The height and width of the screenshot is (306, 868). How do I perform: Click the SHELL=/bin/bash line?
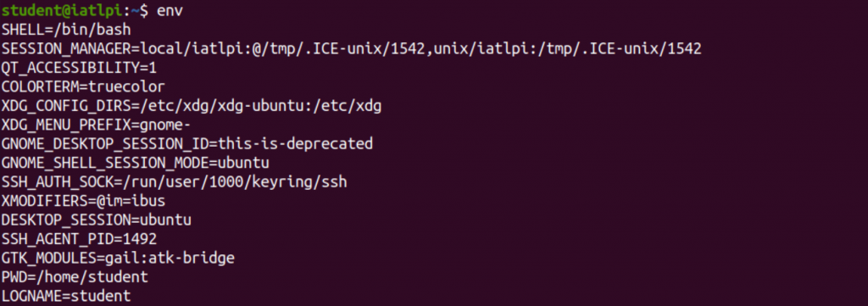tap(66, 30)
